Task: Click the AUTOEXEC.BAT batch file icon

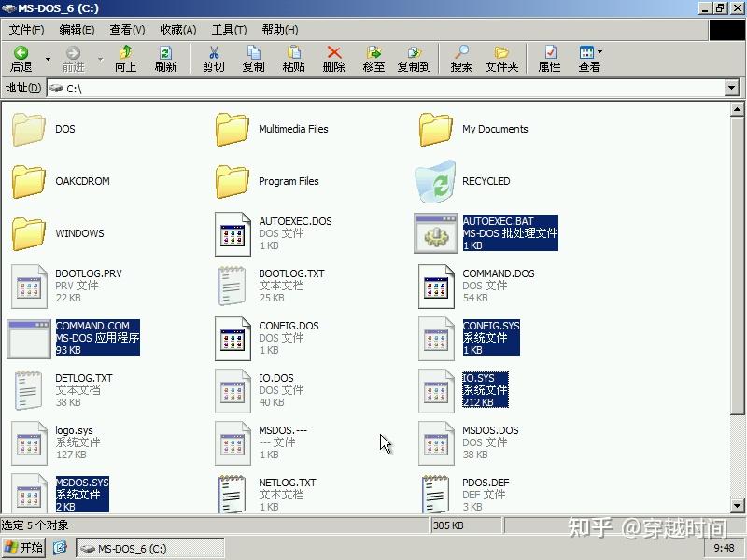Action: (x=436, y=233)
